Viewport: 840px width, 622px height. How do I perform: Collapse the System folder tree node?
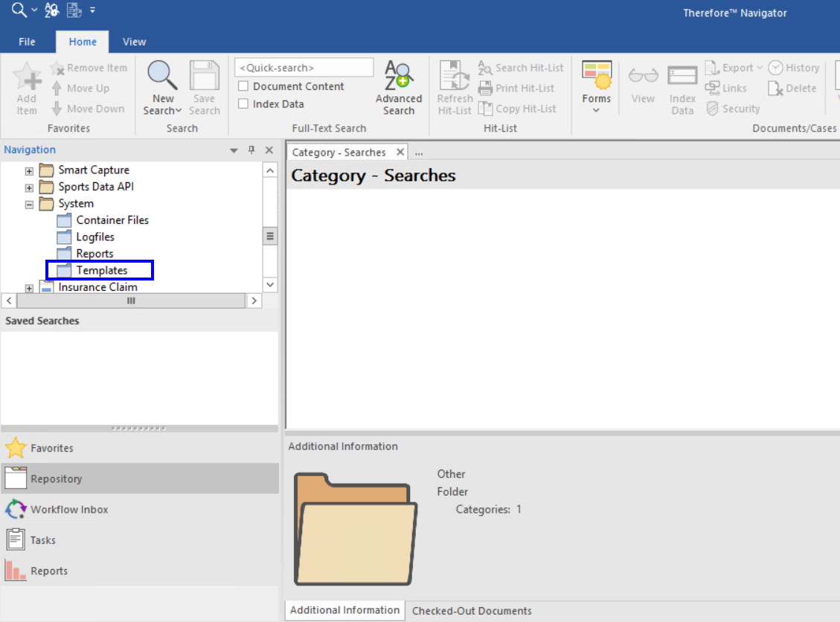(29, 204)
